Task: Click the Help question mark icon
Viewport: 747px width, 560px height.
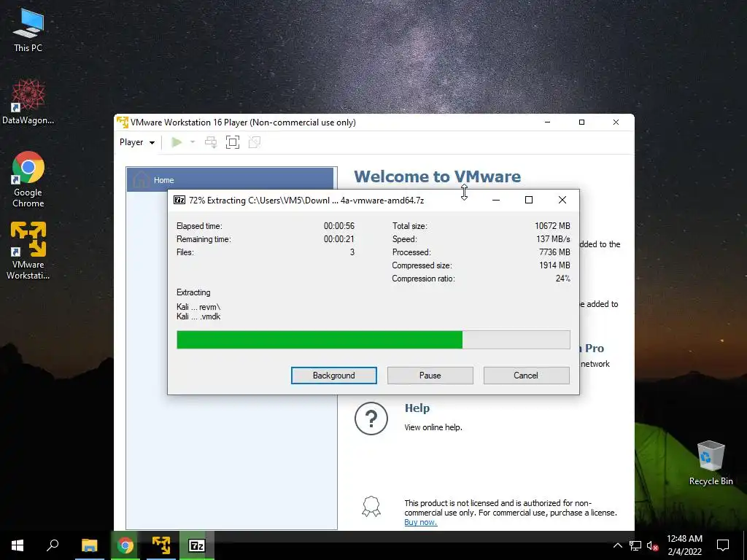Action: [x=371, y=418]
